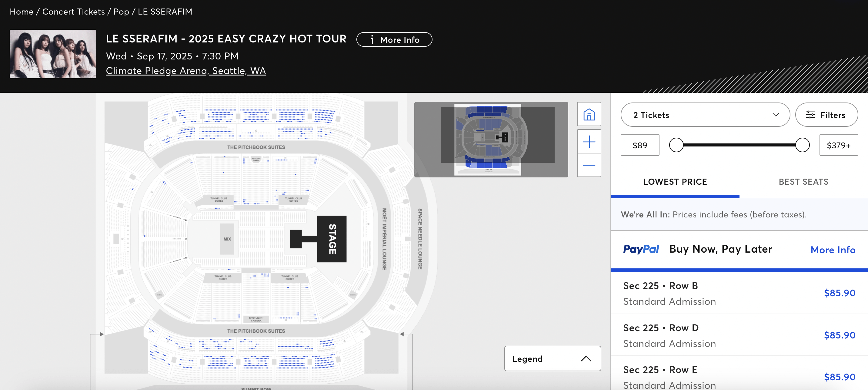Screen dimensions: 868x390
Task: Expand the 2 Tickets quantity dropdown
Action: pyautogui.click(x=705, y=115)
